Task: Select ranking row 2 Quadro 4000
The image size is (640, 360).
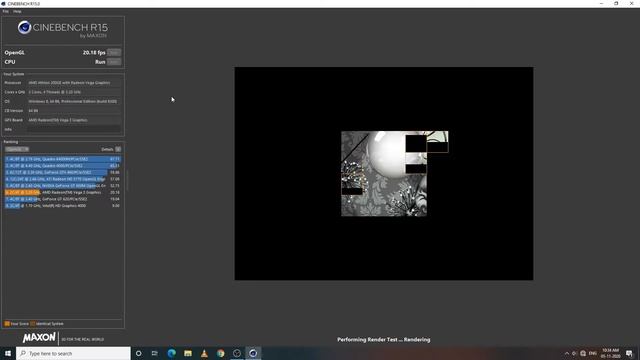Action: (62, 166)
